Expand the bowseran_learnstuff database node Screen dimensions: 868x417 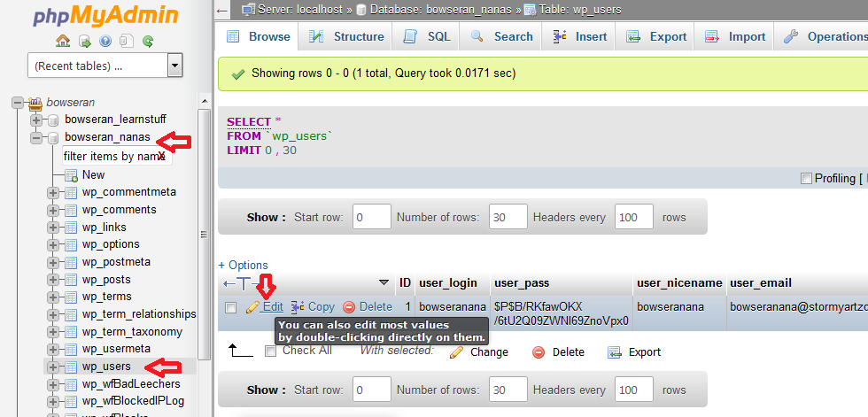click(36, 120)
